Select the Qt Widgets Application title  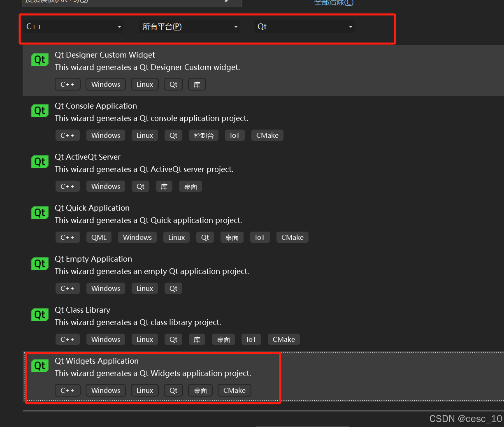coord(97,361)
